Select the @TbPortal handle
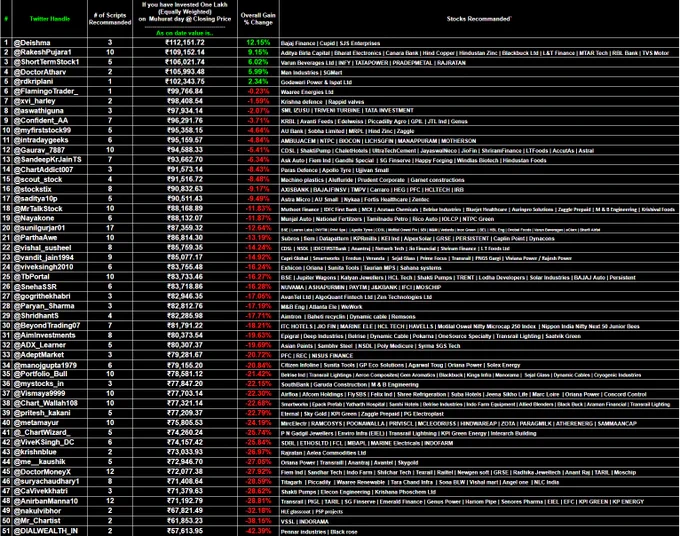The height and width of the screenshot is (536, 680). point(32,277)
